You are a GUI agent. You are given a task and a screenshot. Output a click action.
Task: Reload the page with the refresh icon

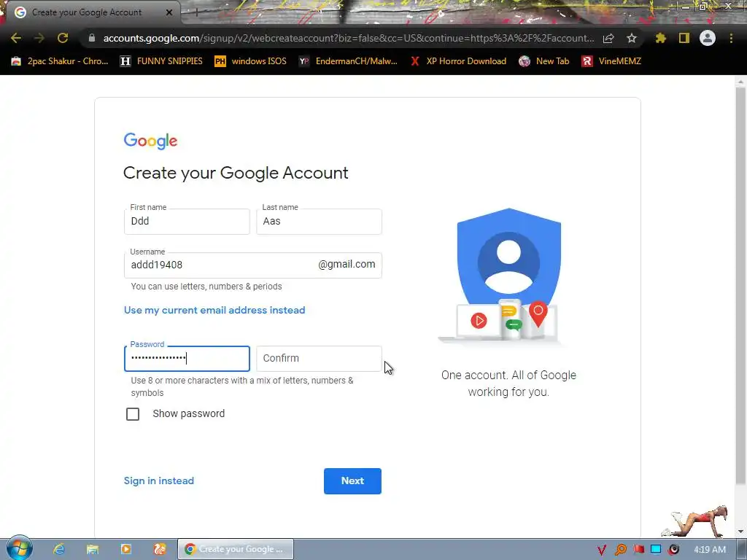coord(63,38)
